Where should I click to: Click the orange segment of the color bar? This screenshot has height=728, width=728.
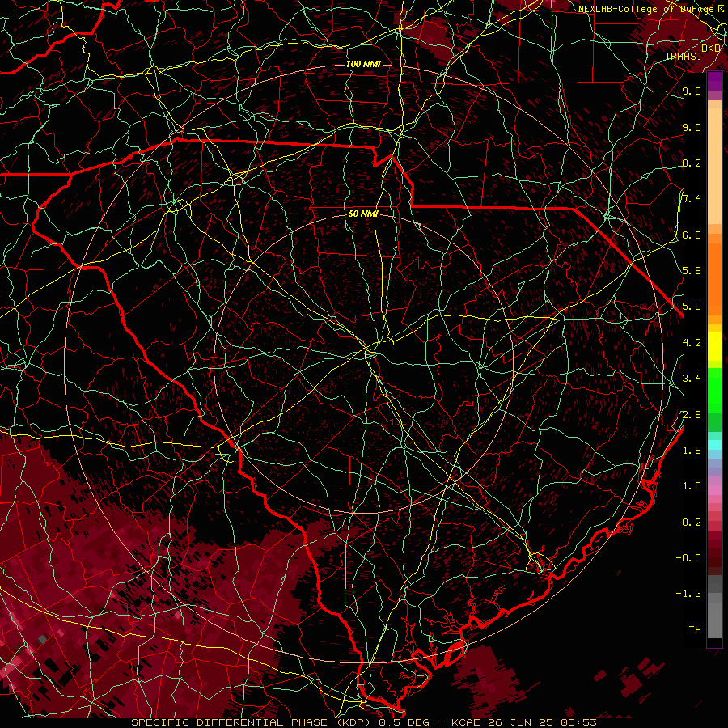[714, 278]
